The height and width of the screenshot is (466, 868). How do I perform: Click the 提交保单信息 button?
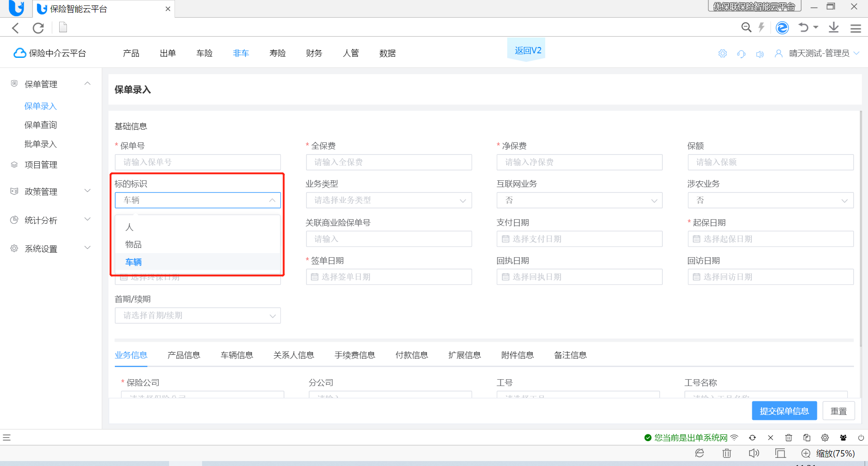pos(784,411)
